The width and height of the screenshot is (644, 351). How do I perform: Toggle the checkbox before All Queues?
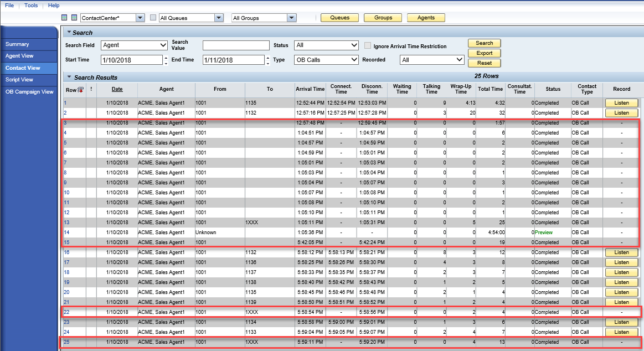(153, 18)
